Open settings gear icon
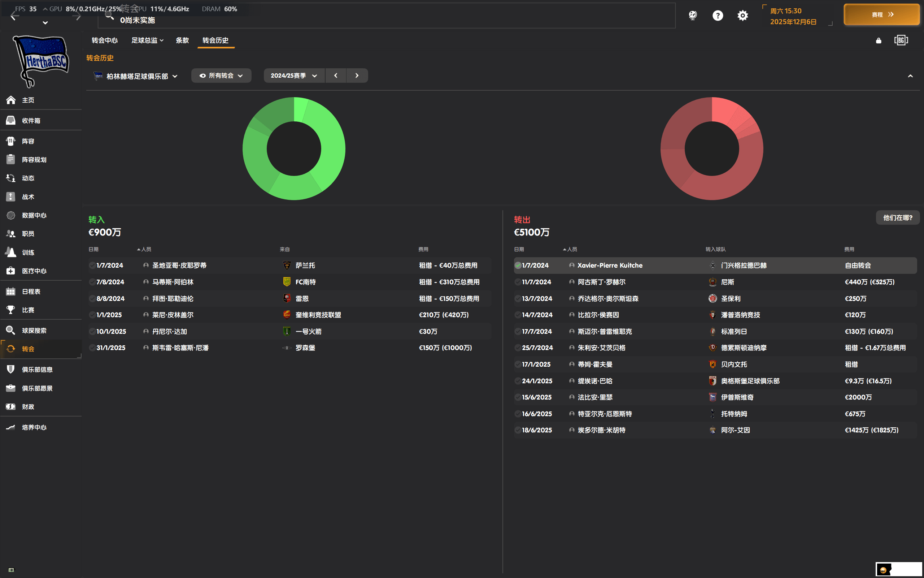The image size is (924, 578). tap(743, 15)
